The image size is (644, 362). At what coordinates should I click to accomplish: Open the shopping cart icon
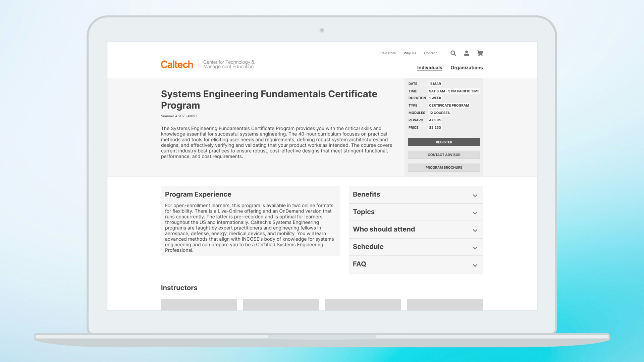[x=480, y=53]
